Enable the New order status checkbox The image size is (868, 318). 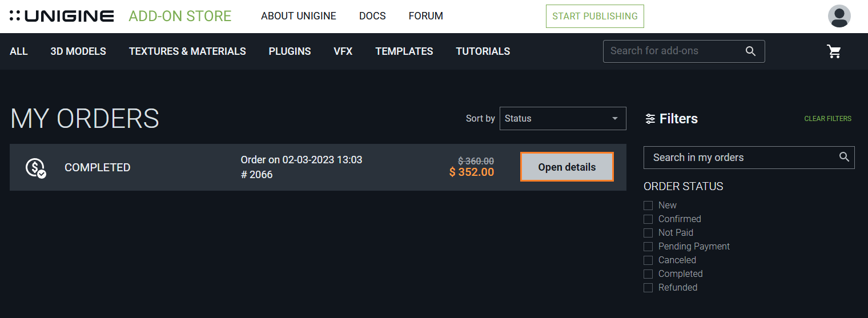[x=648, y=206]
